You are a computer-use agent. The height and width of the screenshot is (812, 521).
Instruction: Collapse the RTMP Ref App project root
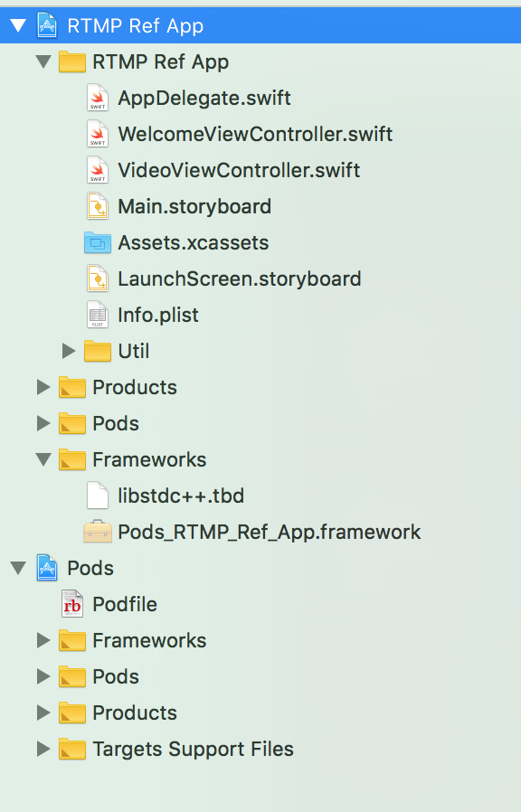point(18,25)
